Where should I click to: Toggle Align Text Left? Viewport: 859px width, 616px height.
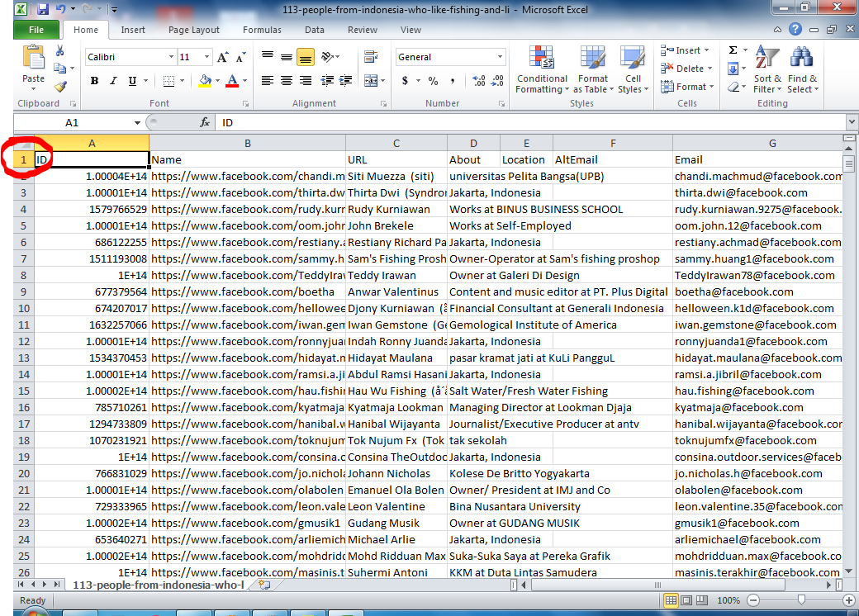[268, 80]
